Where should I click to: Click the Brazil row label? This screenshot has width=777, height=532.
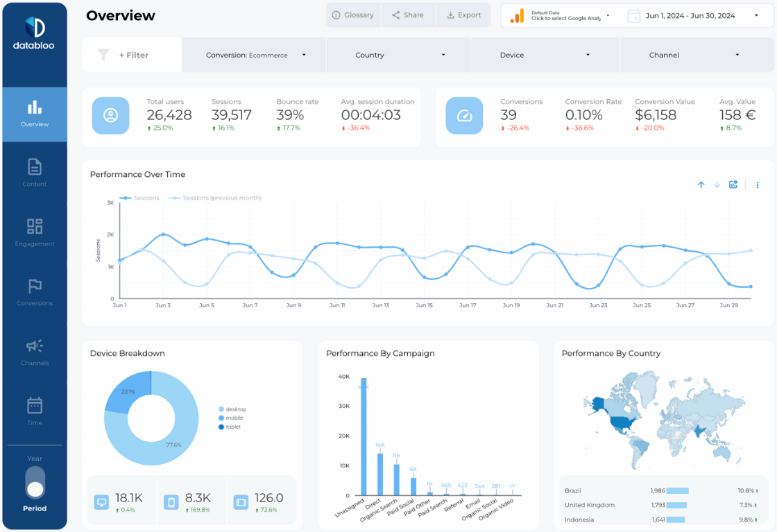(573, 491)
